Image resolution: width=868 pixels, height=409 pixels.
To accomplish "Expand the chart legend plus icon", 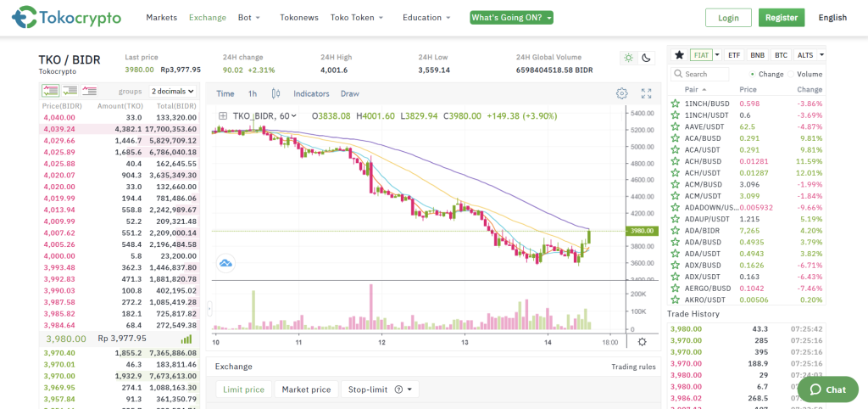I will pos(223,116).
